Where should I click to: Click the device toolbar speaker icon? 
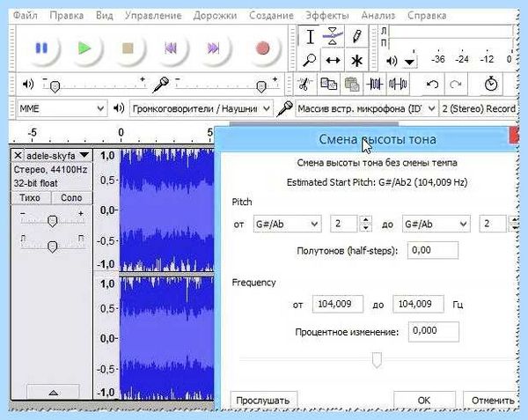pyautogui.click(x=119, y=108)
